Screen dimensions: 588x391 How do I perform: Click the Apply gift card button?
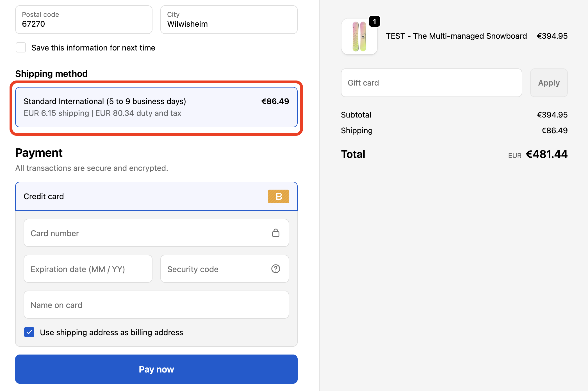[x=548, y=83]
